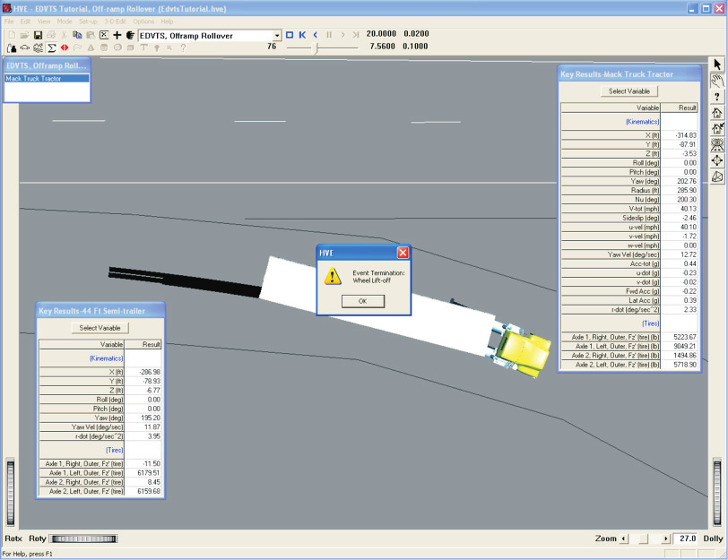Click the greyed question mark toolbar icon
728x560 pixels.
184,47
